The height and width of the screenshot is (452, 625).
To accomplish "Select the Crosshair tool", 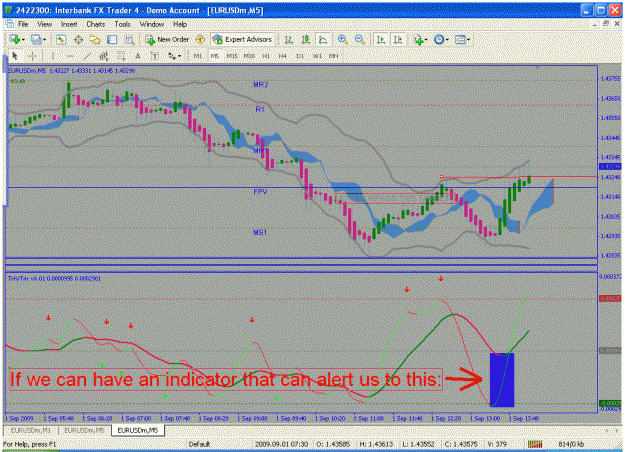I will 33,56.
